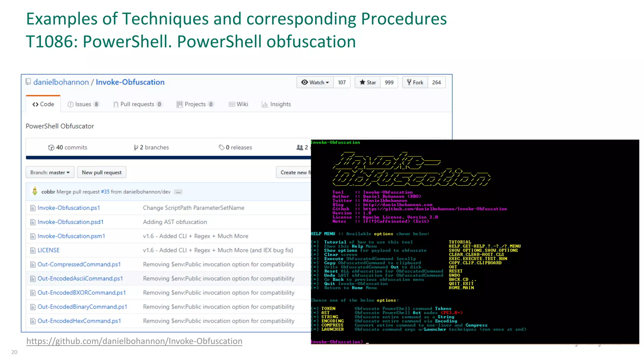The width and height of the screenshot is (644, 362).
Task: Open the Watch dropdown arrow
Action: 327,83
